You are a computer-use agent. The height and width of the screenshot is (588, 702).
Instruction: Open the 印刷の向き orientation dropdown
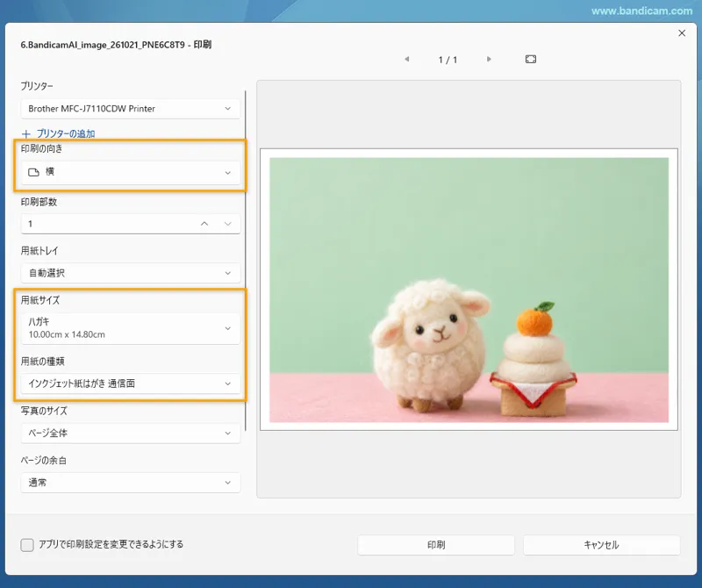130,172
